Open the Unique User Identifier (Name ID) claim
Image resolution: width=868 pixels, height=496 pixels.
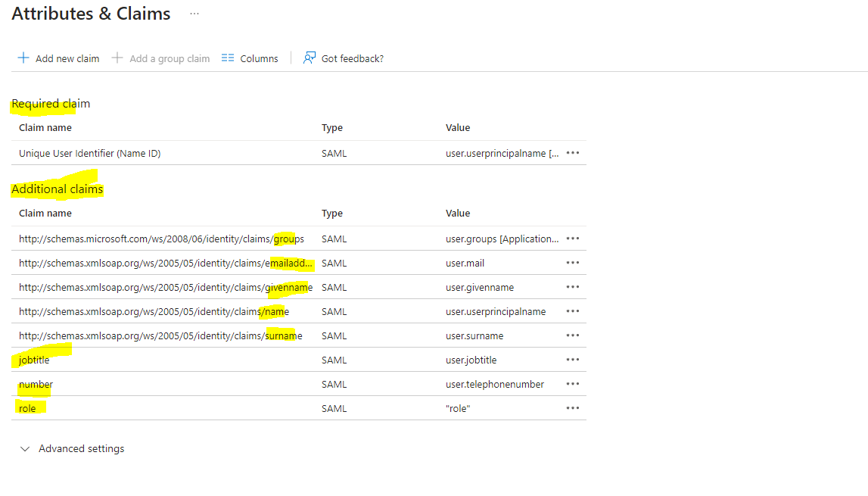tap(90, 154)
